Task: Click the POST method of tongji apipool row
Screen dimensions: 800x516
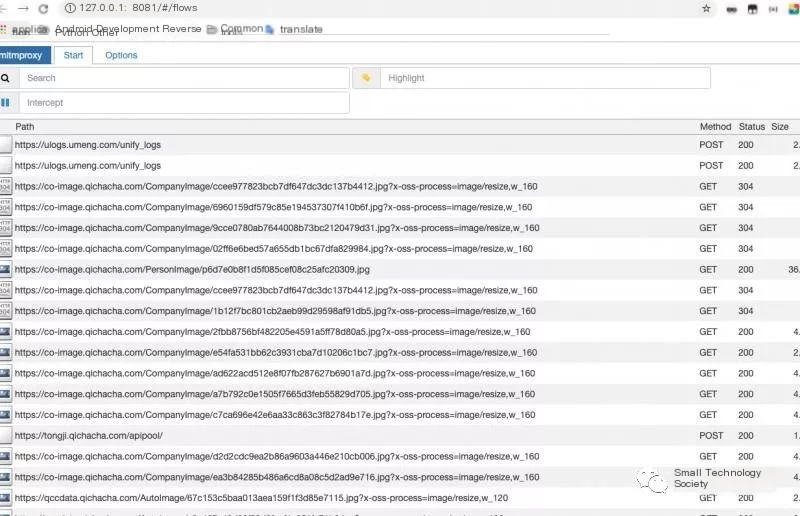Action: [x=711, y=436]
